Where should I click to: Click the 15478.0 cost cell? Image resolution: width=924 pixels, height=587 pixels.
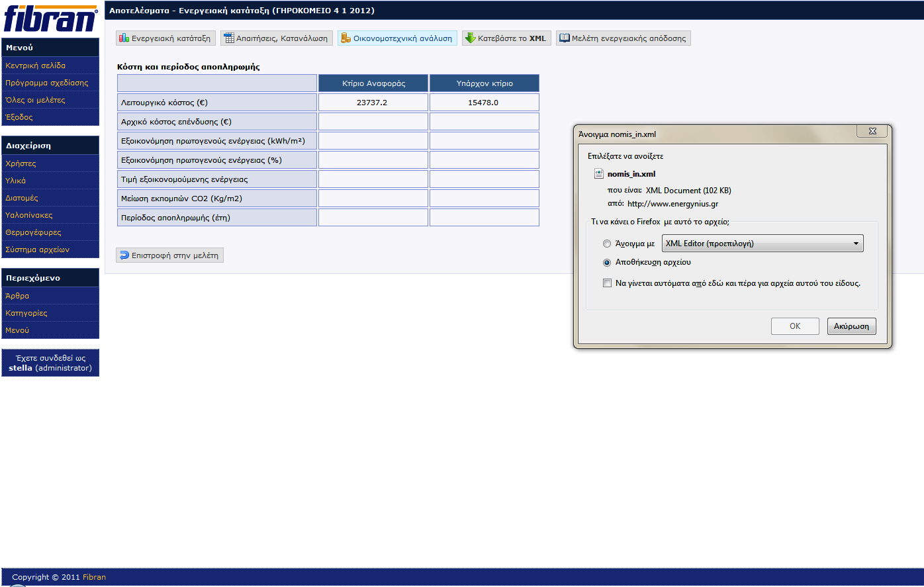tap(485, 103)
